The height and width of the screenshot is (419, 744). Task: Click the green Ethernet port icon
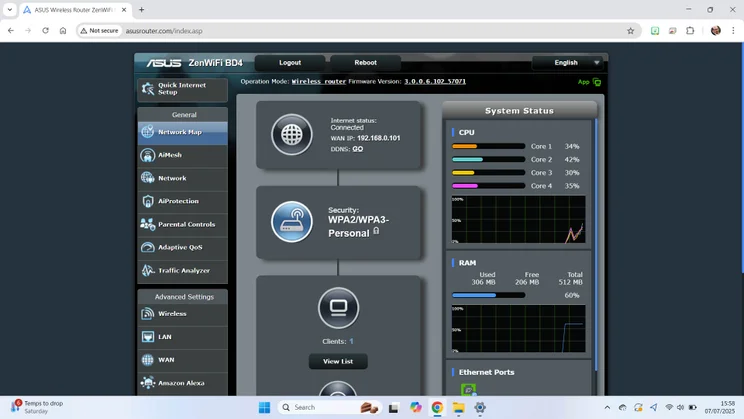click(x=468, y=390)
